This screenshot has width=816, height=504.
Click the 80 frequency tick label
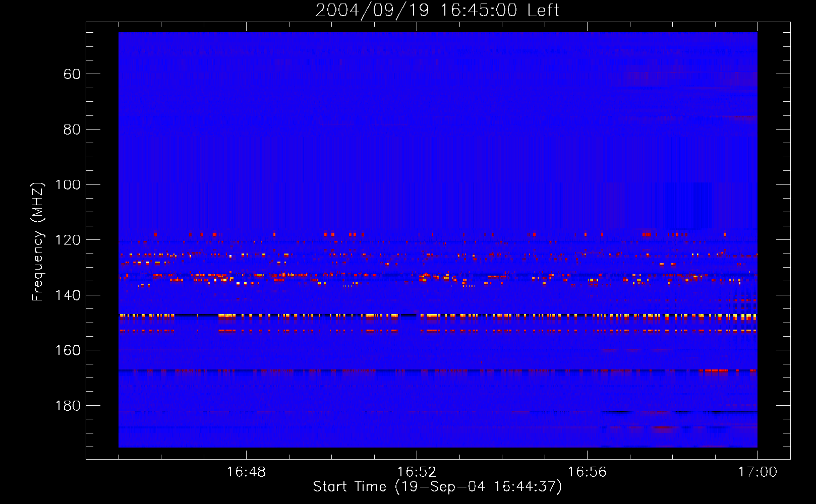72,130
